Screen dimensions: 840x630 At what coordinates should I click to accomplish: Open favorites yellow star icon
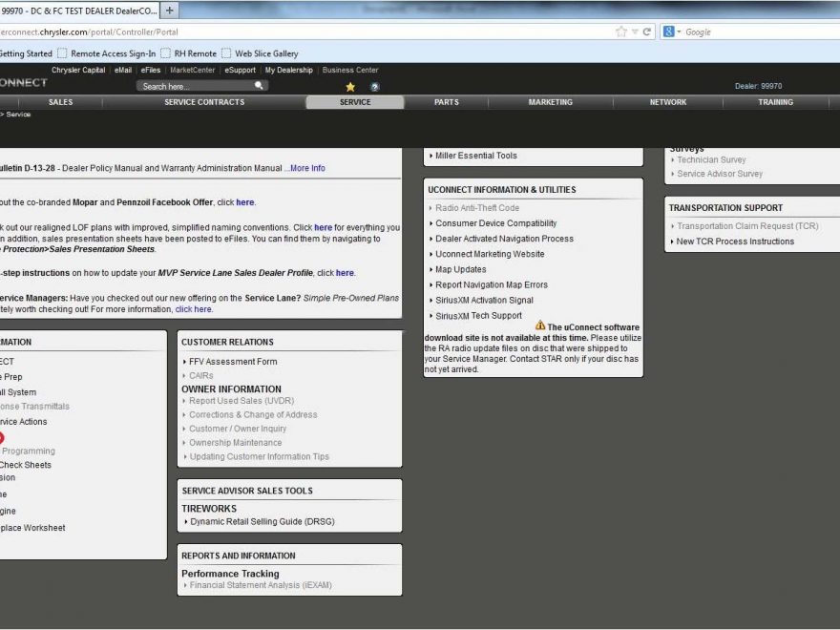pos(350,87)
